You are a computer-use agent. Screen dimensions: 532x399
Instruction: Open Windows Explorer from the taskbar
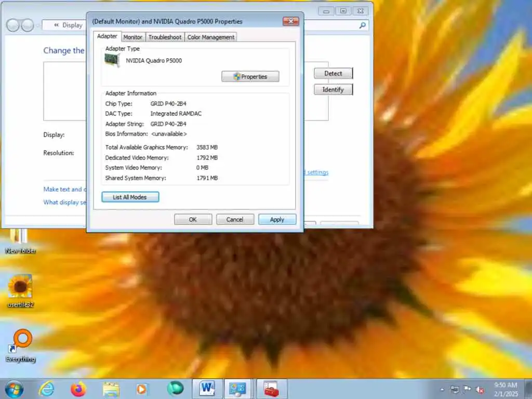click(x=111, y=389)
